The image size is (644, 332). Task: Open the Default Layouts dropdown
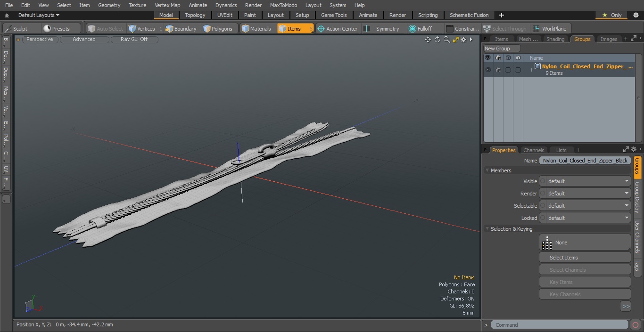(39, 15)
